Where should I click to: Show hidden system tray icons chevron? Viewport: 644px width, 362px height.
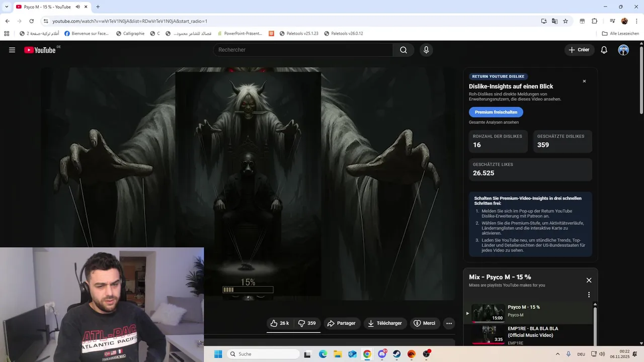click(x=557, y=354)
